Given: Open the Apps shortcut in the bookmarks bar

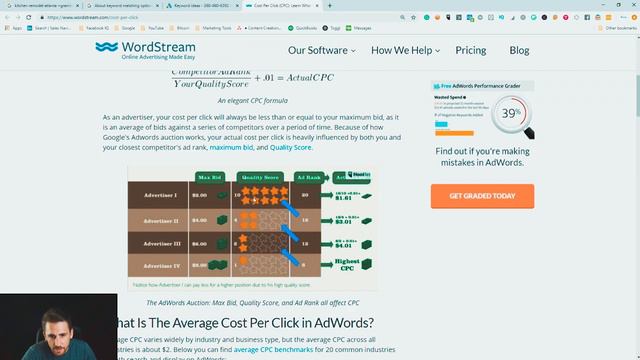Looking at the screenshot, I should (x=13, y=28).
